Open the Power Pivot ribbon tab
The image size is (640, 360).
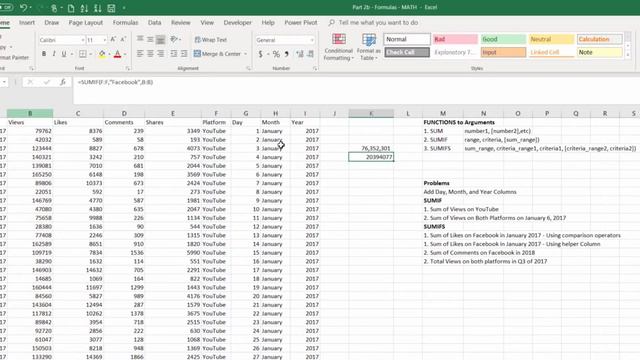(x=301, y=22)
